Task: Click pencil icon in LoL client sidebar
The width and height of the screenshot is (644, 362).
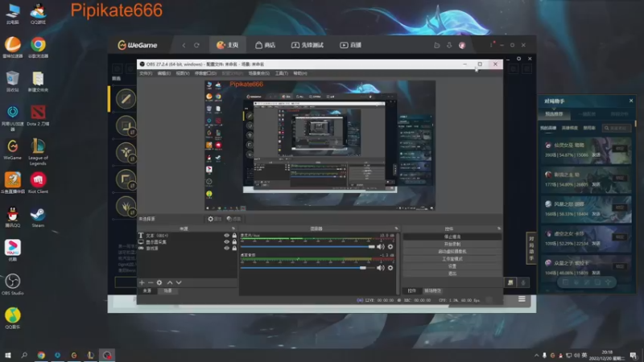Action: (126, 99)
